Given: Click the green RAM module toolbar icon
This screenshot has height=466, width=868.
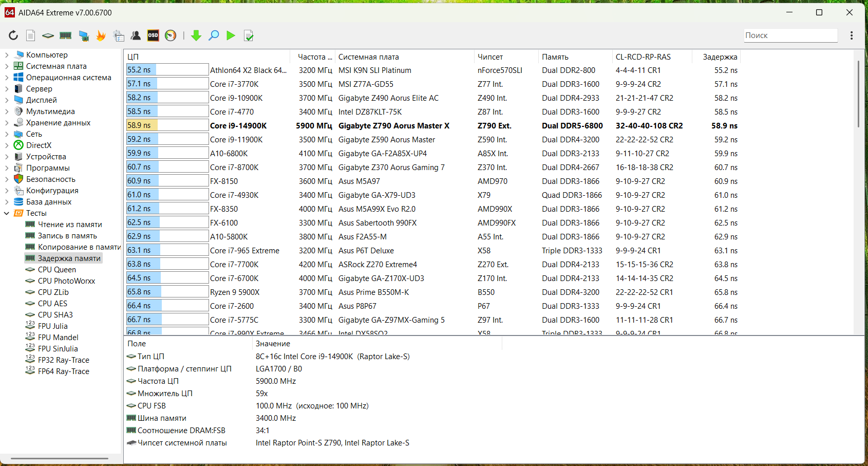Looking at the screenshot, I should pos(65,35).
